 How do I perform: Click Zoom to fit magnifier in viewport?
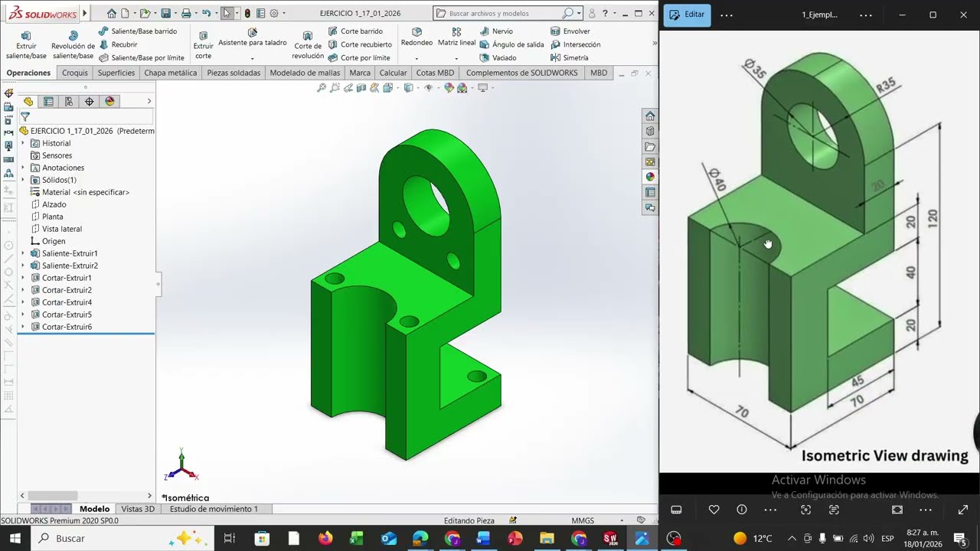(x=322, y=88)
